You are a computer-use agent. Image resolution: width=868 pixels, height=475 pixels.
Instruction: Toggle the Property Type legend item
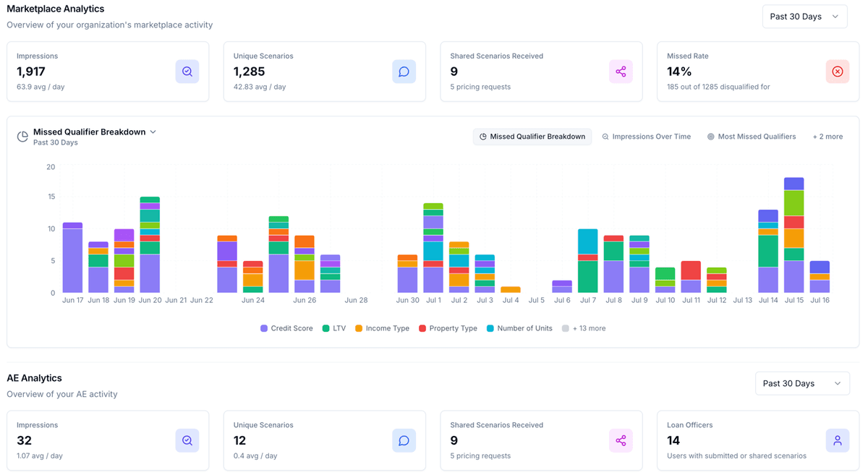pos(448,328)
